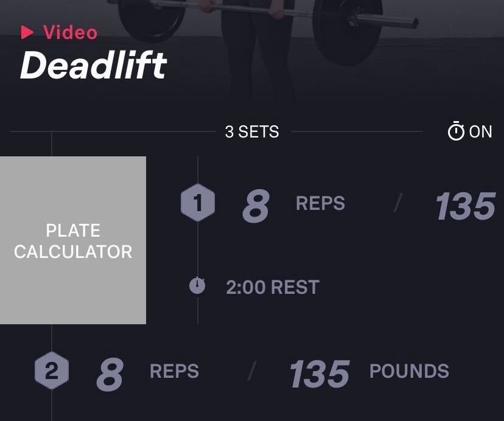Tap the REPS label in set 2

click(x=174, y=372)
